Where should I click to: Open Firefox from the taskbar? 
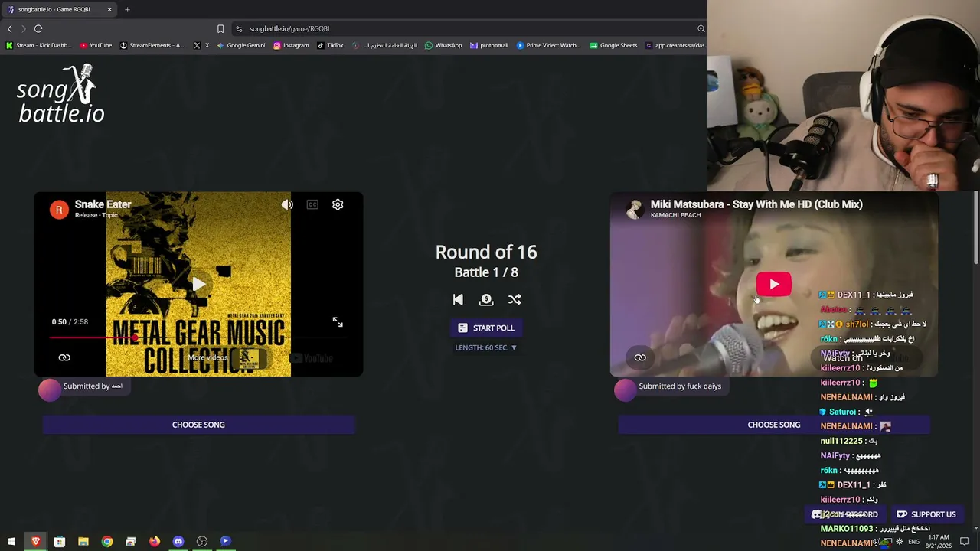tap(155, 542)
